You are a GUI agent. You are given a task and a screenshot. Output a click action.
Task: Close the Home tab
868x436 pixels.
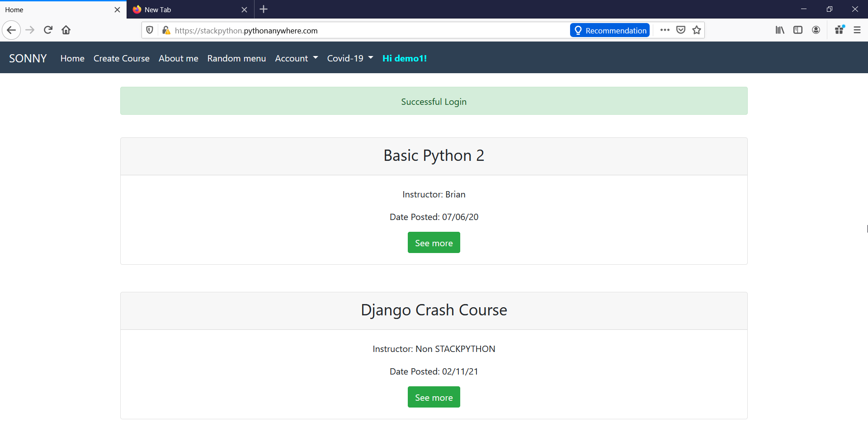(x=117, y=9)
